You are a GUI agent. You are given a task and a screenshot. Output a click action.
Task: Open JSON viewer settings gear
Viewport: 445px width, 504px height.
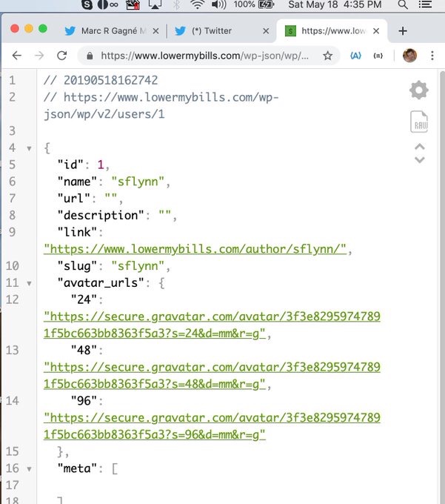tap(418, 90)
